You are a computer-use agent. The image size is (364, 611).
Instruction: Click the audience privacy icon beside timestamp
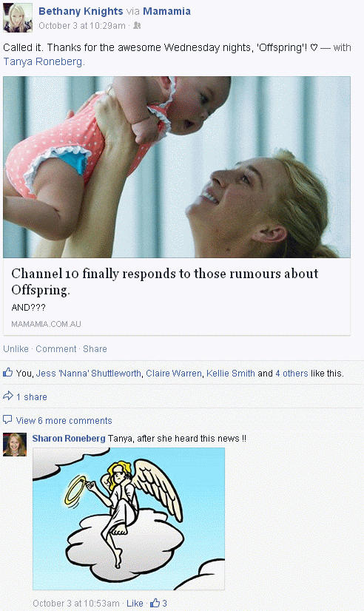pyautogui.click(x=137, y=26)
